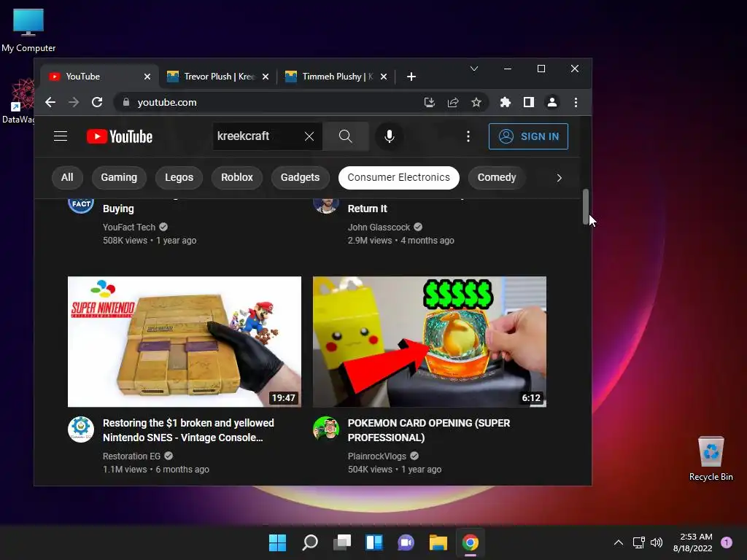Image resolution: width=747 pixels, height=560 pixels.
Task: Select the Gadgets filter chip
Action: point(300,178)
